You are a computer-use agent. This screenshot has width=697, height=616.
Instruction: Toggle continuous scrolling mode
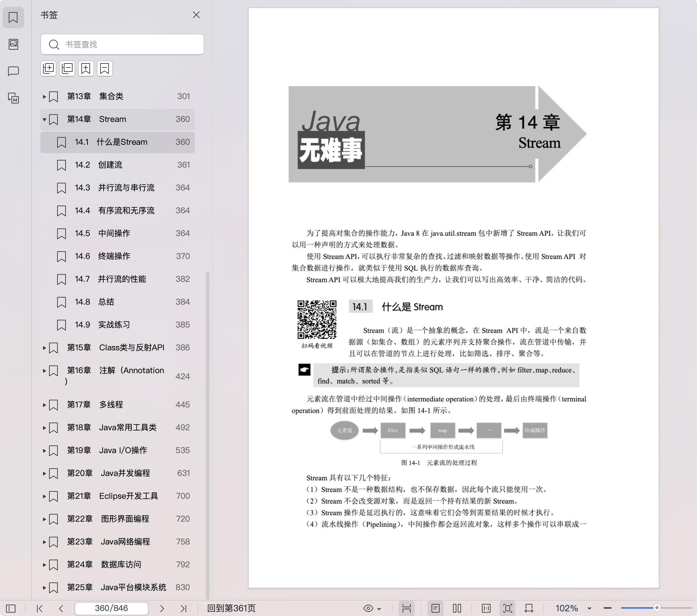[x=406, y=609]
